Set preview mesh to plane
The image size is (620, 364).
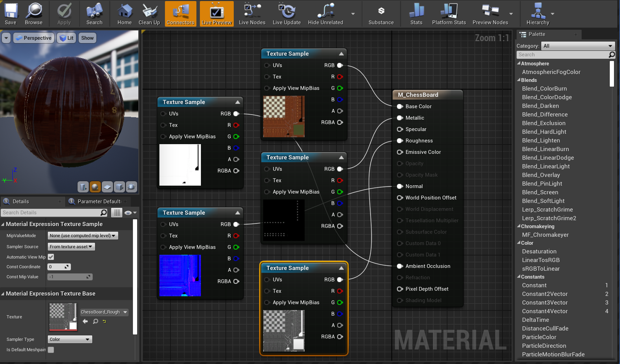click(107, 187)
